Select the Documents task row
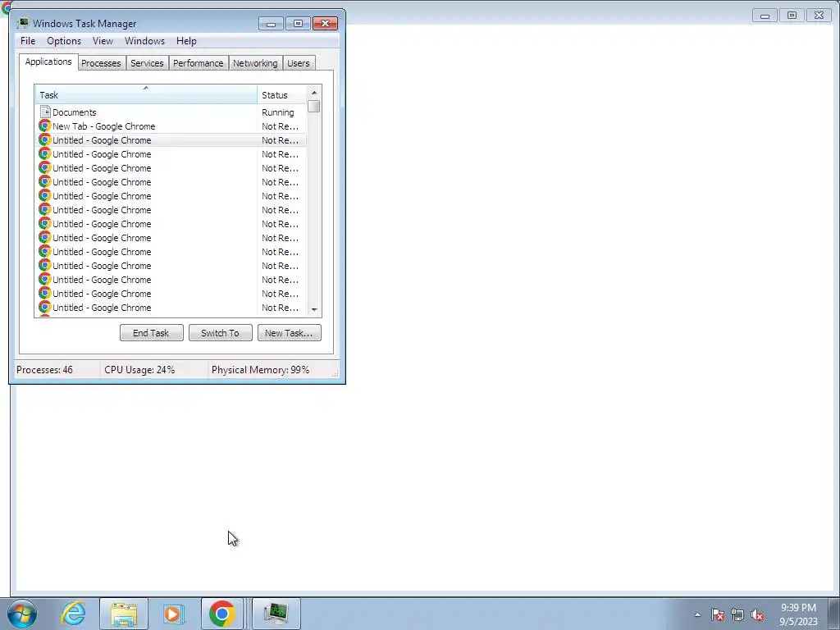This screenshot has height=630, width=840. tap(171, 112)
